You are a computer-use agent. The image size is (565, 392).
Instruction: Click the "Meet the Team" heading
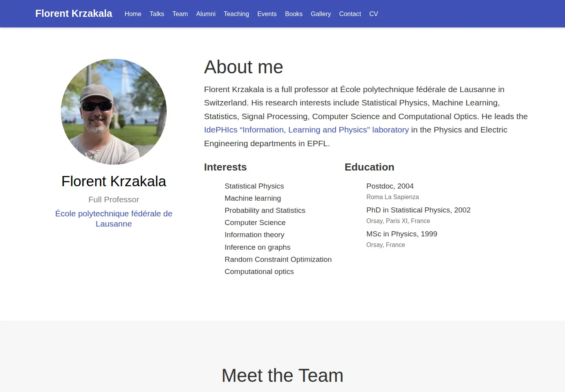tap(282, 376)
